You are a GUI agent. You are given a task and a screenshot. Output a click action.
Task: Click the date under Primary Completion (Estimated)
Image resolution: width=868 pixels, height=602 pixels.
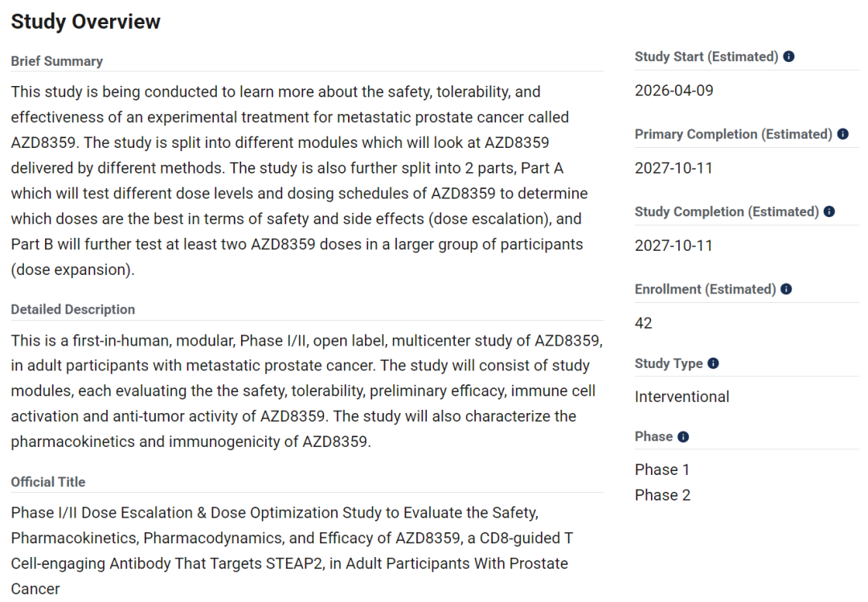click(674, 168)
